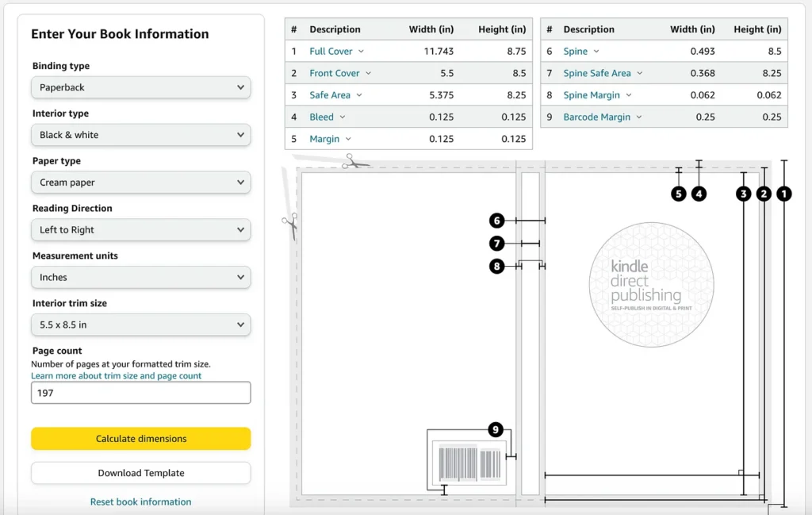The image size is (812, 515).
Task: Open the Binding type dropdown showing Paperback
Action: pyautogui.click(x=141, y=87)
